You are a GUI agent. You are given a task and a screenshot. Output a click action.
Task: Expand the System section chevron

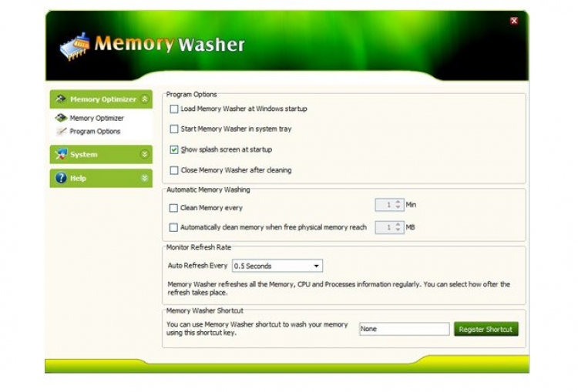tap(145, 154)
